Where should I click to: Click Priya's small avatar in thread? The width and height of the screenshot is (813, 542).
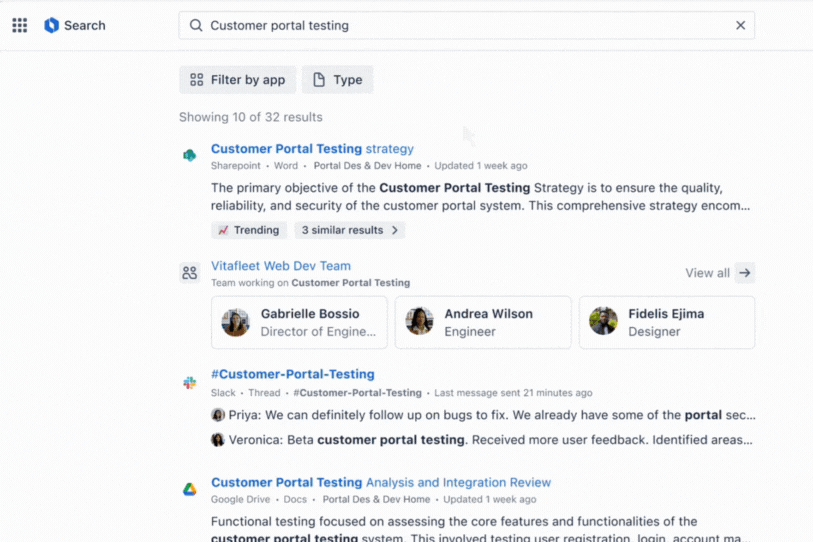click(218, 415)
